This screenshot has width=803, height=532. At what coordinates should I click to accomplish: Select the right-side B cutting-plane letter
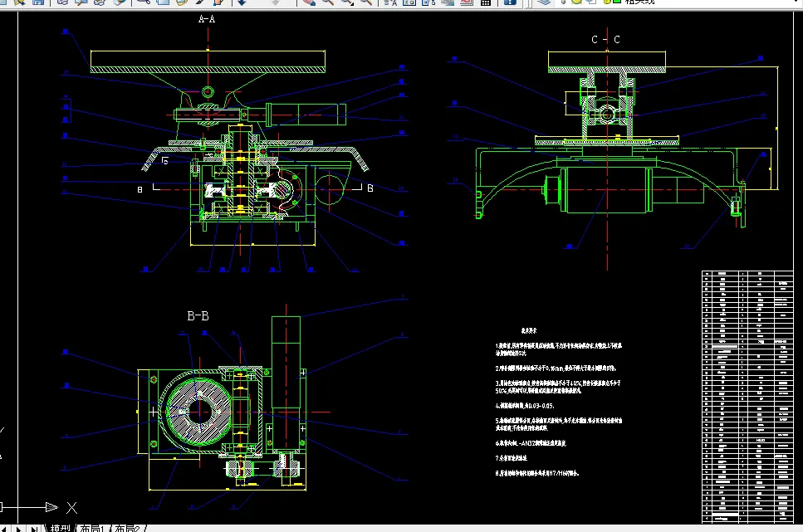(370, 188)
